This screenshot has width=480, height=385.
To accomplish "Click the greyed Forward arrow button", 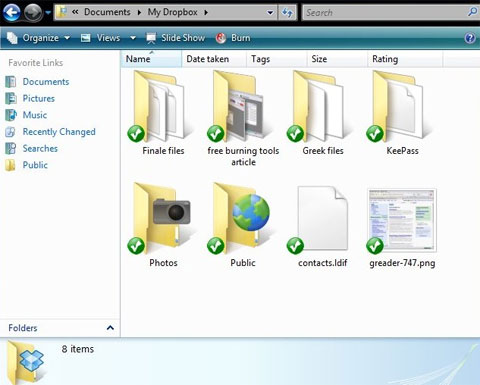I will 33,13.
